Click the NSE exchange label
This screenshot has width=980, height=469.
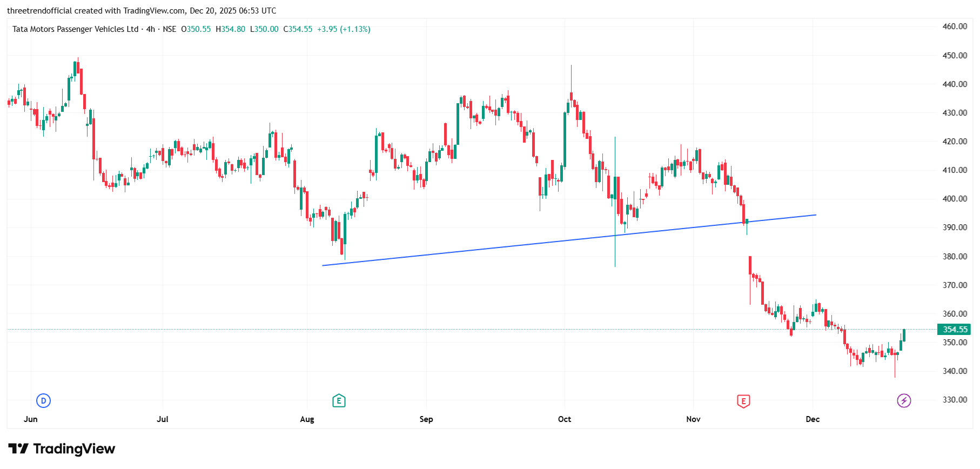(x=170, y=29)
